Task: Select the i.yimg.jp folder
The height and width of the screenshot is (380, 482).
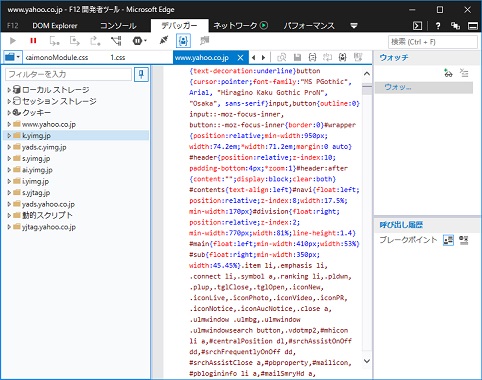Action: coord(35,181)
